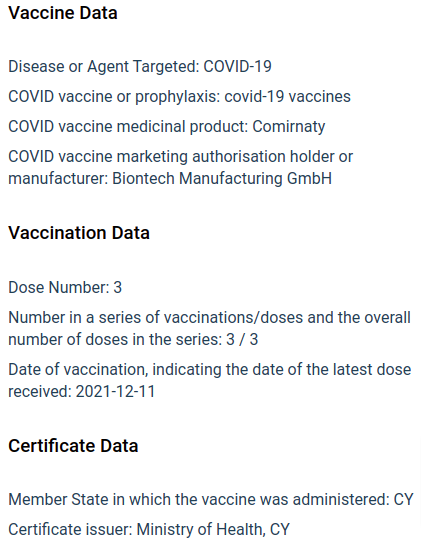Click the Member State administered line
Viewport: 421px width, 545px height.
[x=211, y=499]
